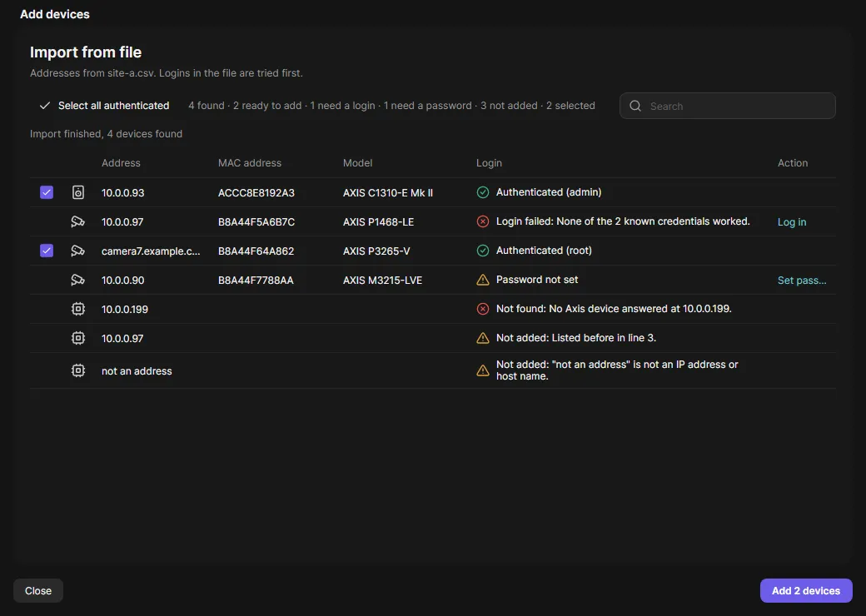Click the camera icon in the AXIS P1468-LE row
This screenshot has height=616, width=866.
(78, 222)
